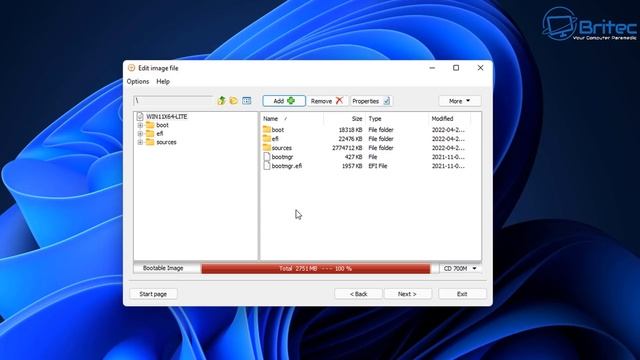Select the efi name in file list
The image size is (640, 360).
(x=275, y=139)
